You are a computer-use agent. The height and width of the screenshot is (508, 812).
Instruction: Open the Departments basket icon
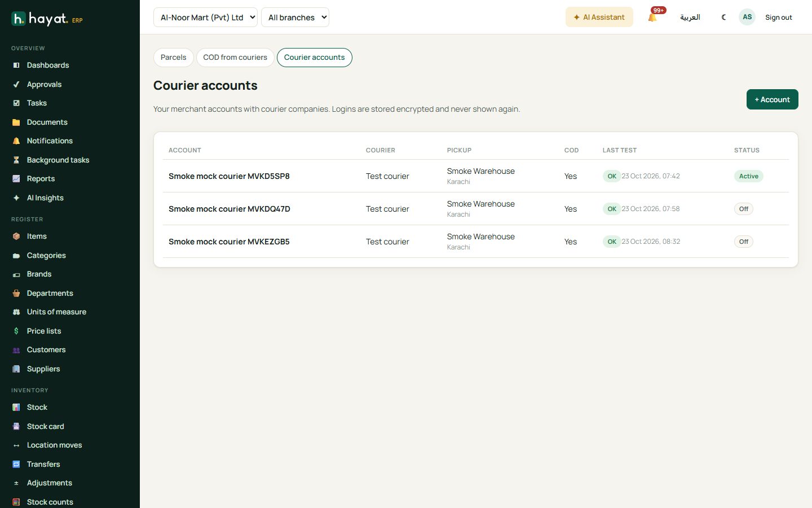[16, 294]
